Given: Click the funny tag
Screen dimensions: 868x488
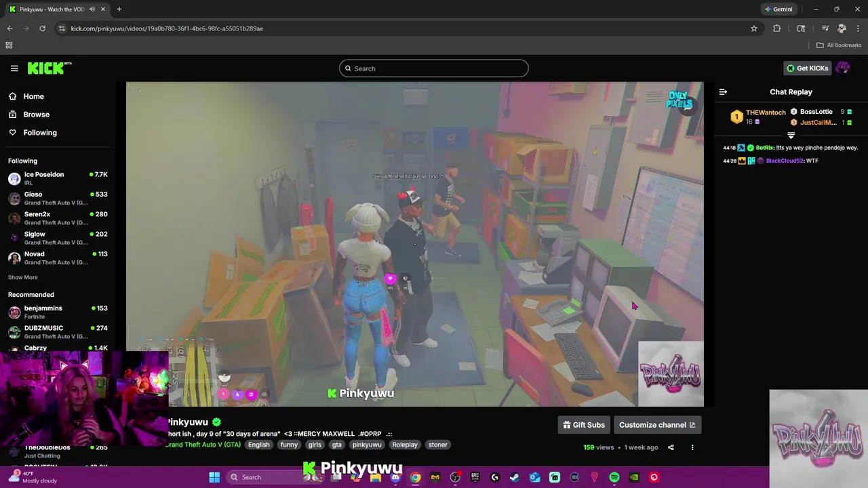Looking at the screenshot, I should pyautogui.click(x=289, y=445).
